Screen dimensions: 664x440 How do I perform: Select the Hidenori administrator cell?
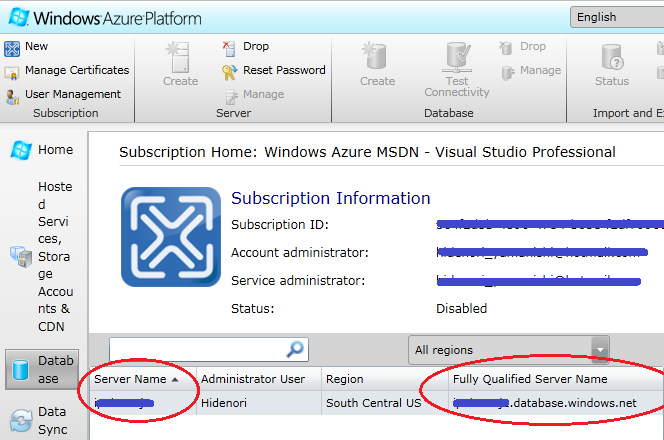click(x=259, y=403)
